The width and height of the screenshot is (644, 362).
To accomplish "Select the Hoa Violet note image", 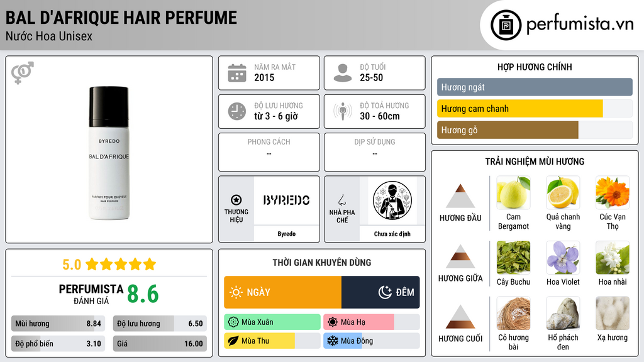I will point(563,257).
